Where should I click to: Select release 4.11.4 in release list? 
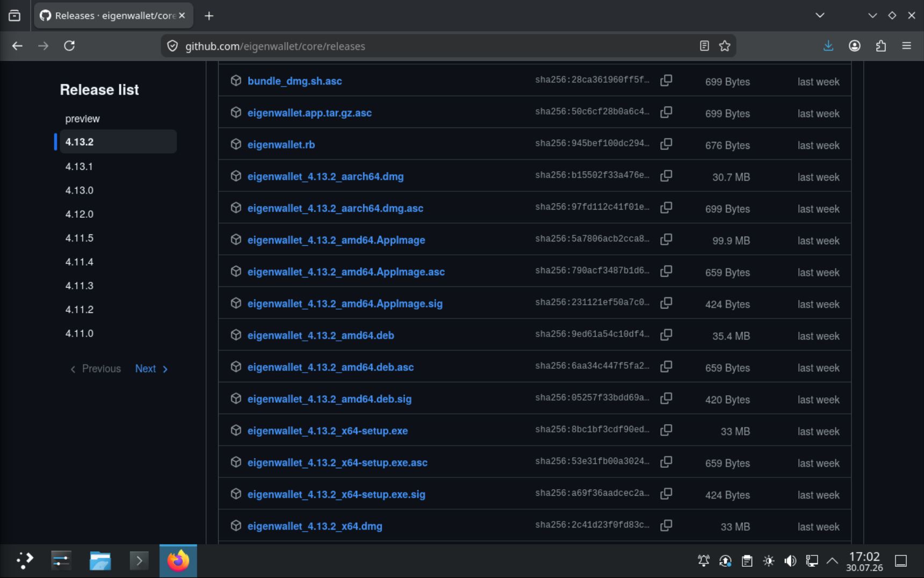coord(79,262)
